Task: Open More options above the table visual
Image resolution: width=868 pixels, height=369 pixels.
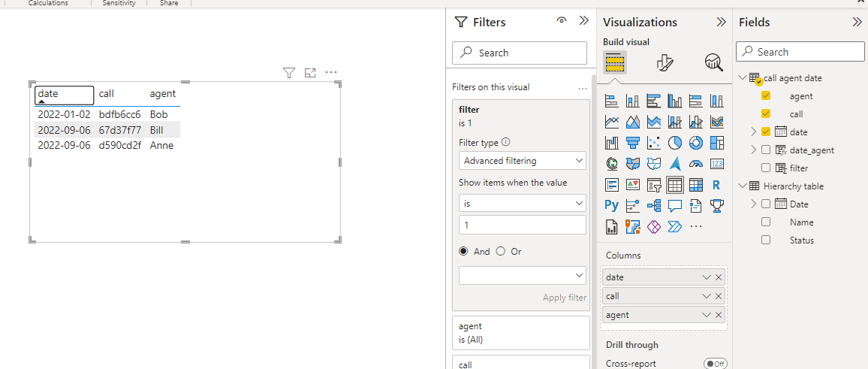Action: pyautogui.click(x=331, y=73)
